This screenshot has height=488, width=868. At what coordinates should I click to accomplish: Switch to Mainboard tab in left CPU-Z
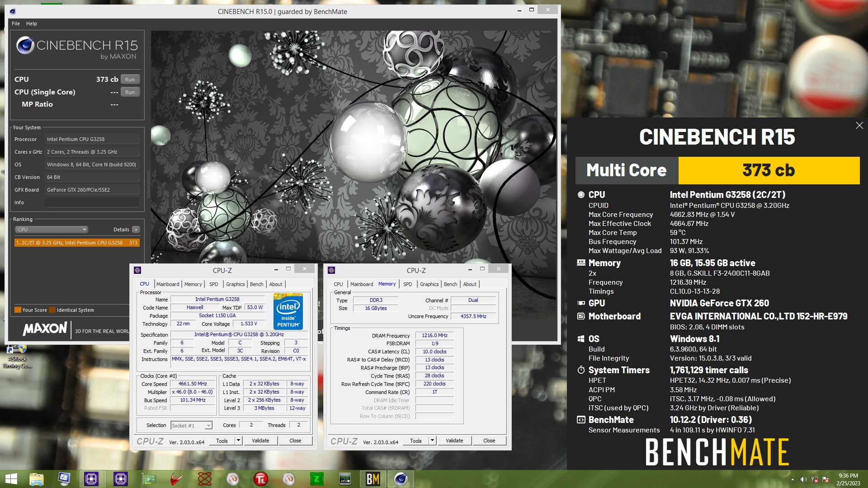168,284
